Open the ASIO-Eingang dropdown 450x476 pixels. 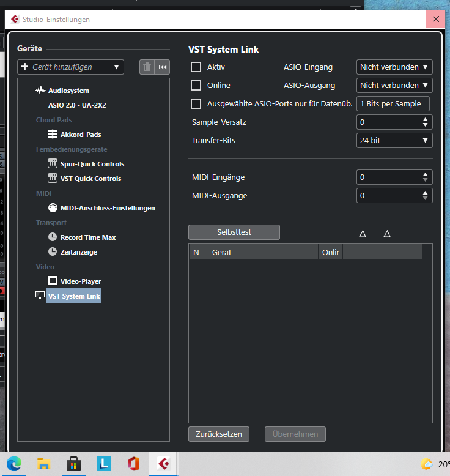tap(394, 67)
